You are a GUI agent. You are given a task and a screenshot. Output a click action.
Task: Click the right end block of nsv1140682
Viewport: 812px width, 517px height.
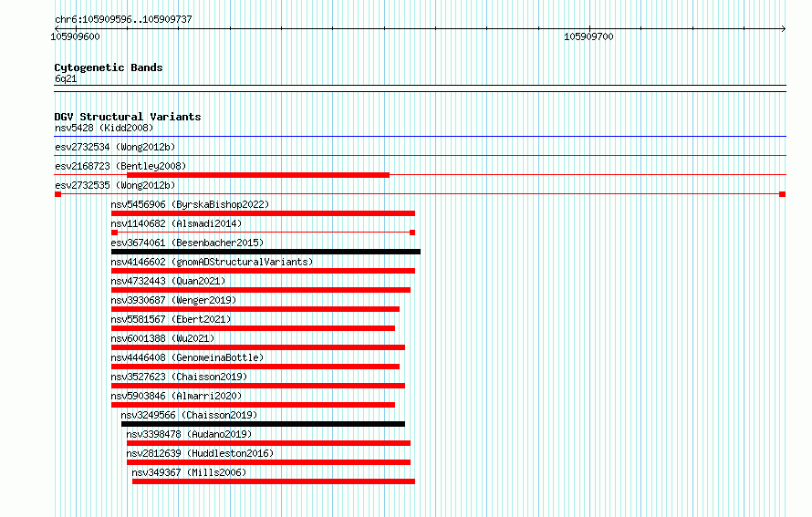[412, 233]
